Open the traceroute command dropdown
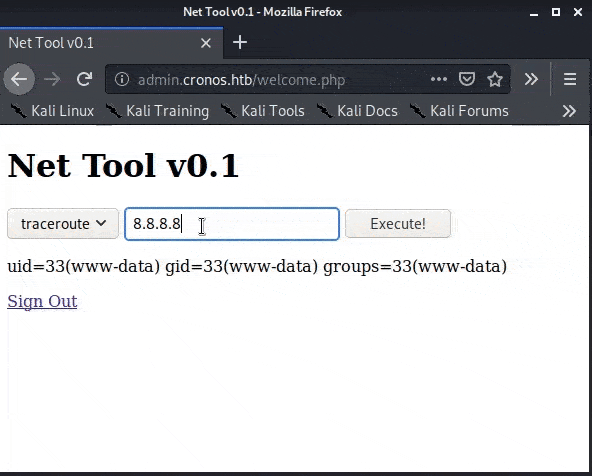The height and width of the screenshot is (476, 592). pos(63,223)
